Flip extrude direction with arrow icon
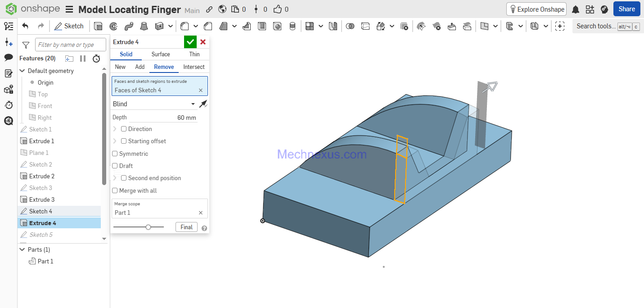 click(x=203, y=104)
